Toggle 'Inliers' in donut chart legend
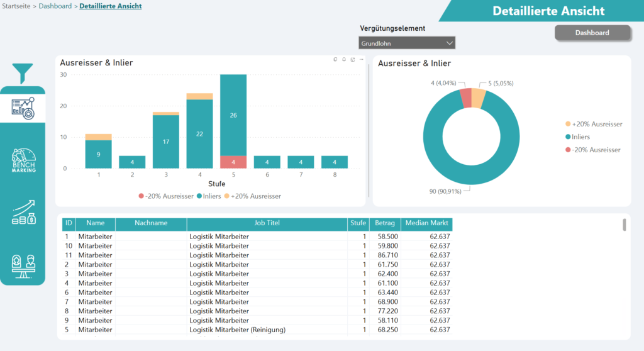 click(x=580, y=136)
